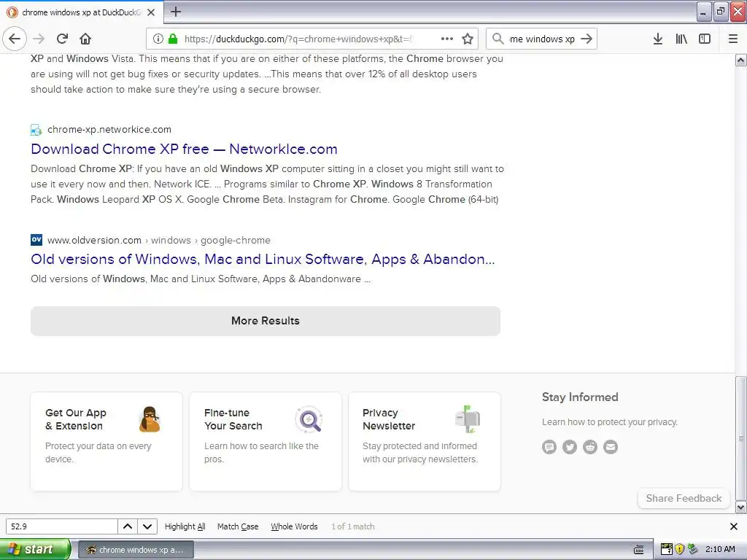The width and height of the screenshot is (747, 560).
Task: Find previous match with up arrow
Action: pyautogui.click(x=128, y=526)
